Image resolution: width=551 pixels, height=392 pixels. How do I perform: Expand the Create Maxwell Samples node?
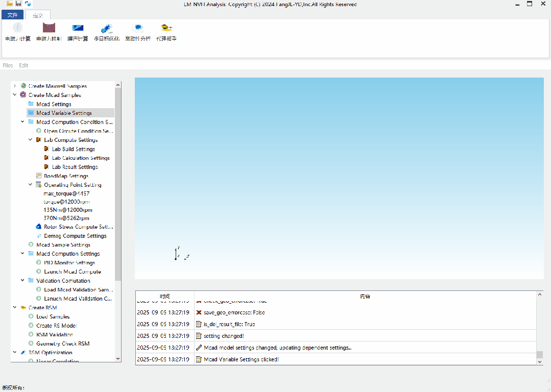coord(15,86)
